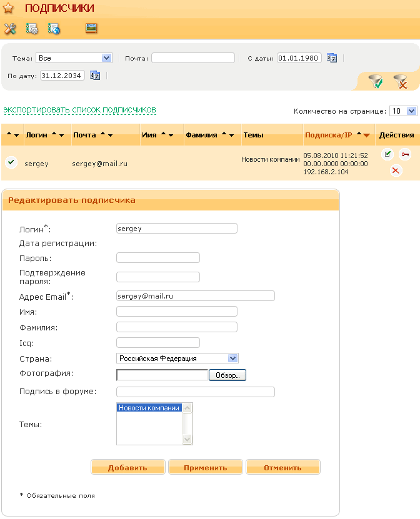Click the edit icon for subscriber sergey
Viewport: 420px width, 519px height.
(x=387, y=154)
